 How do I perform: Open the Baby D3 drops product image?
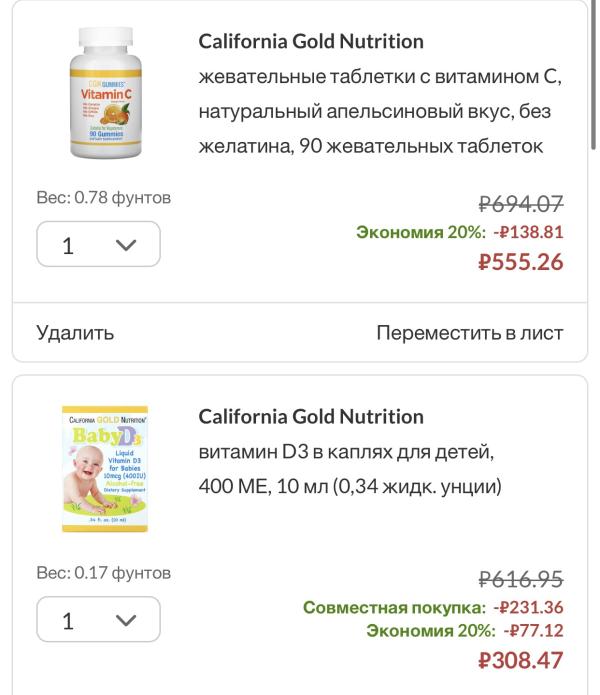point(105,469)
